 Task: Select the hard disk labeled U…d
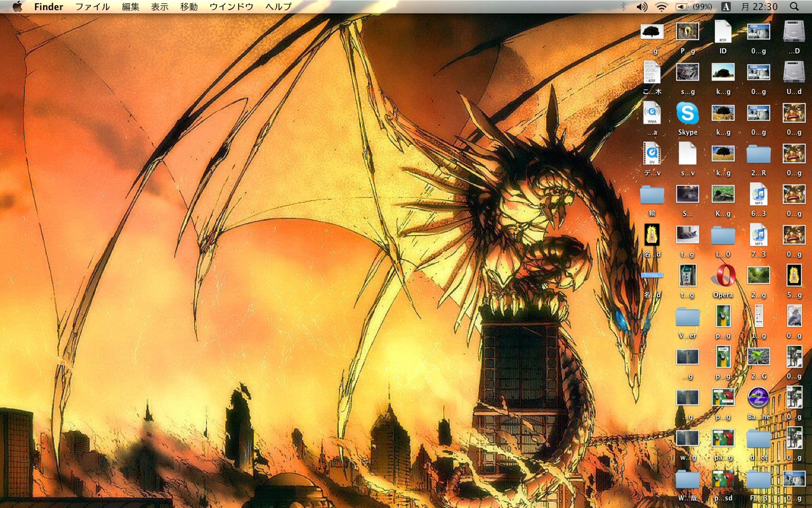794,72
